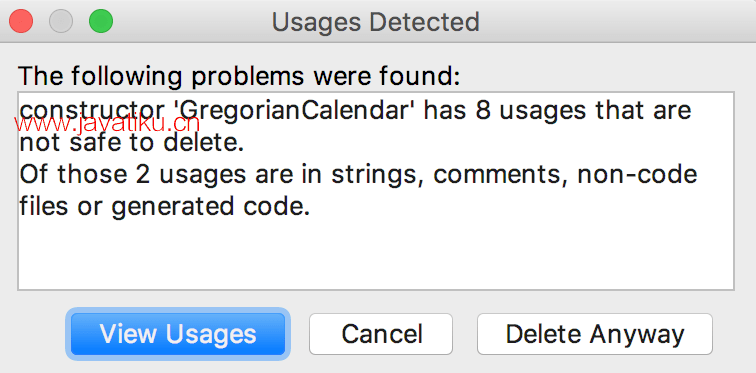Click the 'The following problems were found:' label

coord(239,76)
